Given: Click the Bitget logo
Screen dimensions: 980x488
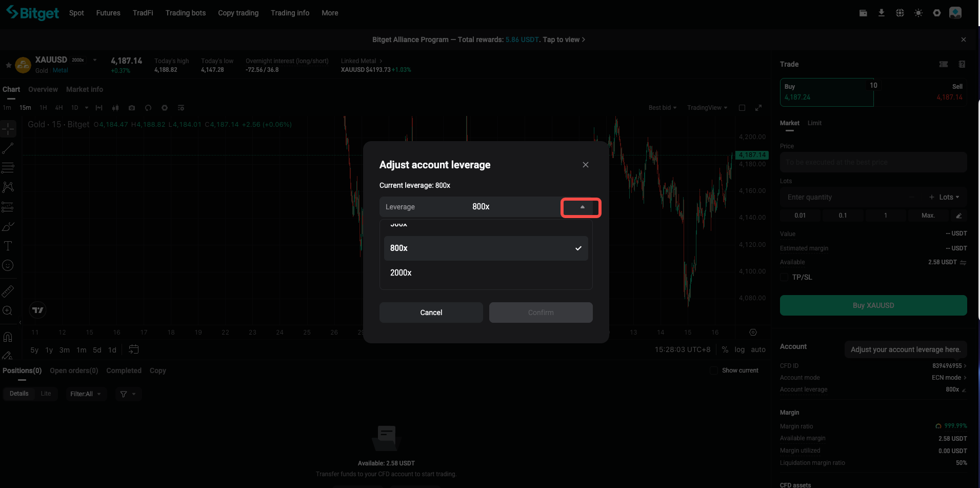Looking at the screenshot, I should 33,13.
